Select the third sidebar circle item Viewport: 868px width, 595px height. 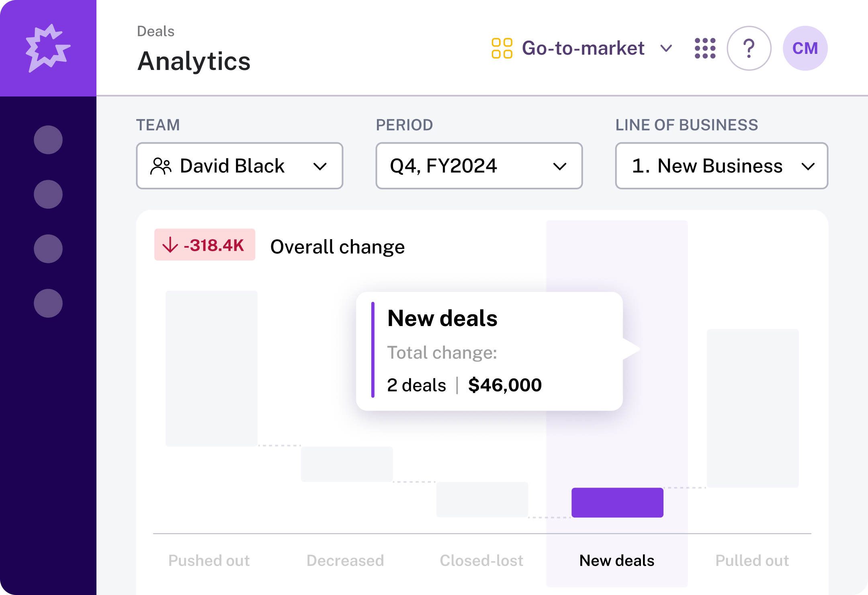tap(48, 249)
